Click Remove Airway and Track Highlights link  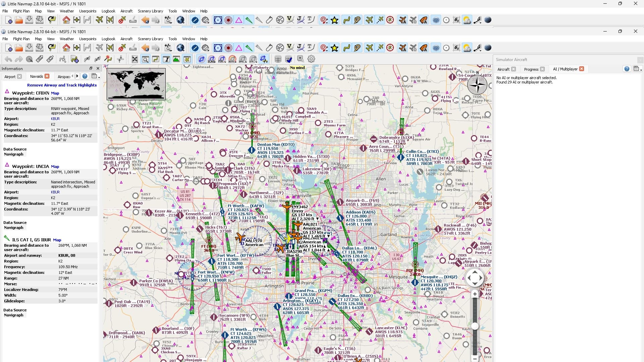click(62, 85)
